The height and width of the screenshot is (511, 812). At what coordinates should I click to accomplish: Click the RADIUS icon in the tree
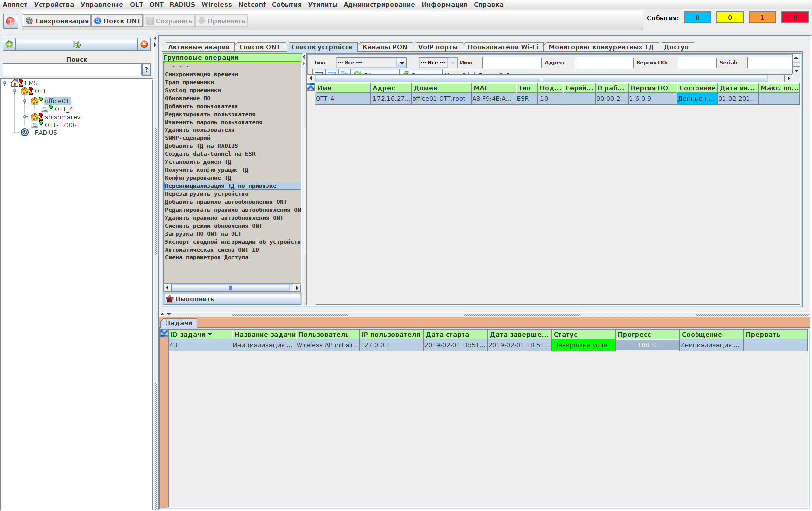tap(25, 132)
